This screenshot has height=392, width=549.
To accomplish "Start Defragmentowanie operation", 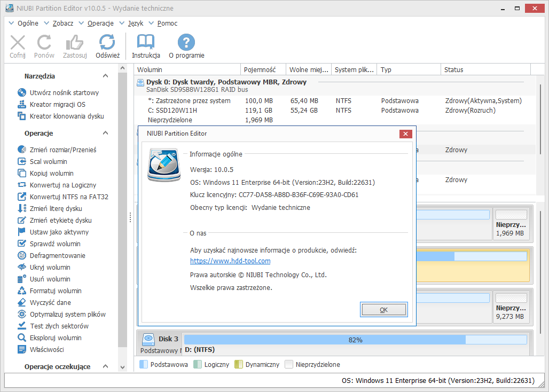I will (51, 255).
